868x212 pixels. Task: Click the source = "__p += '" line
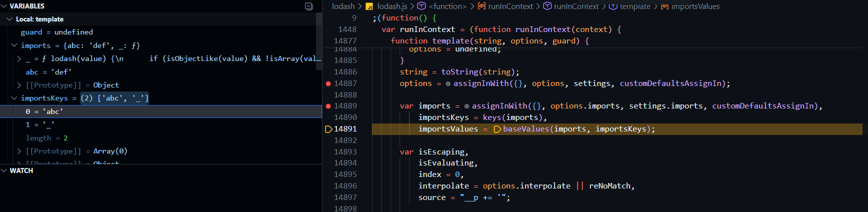(464, 197)
